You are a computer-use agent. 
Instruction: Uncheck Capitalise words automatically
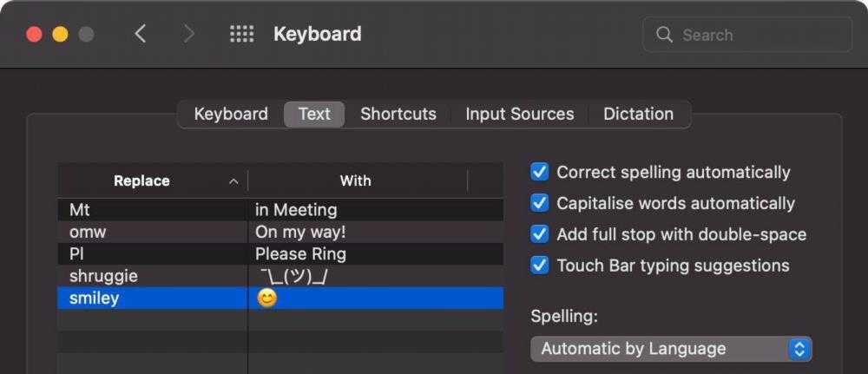[540, 203]
